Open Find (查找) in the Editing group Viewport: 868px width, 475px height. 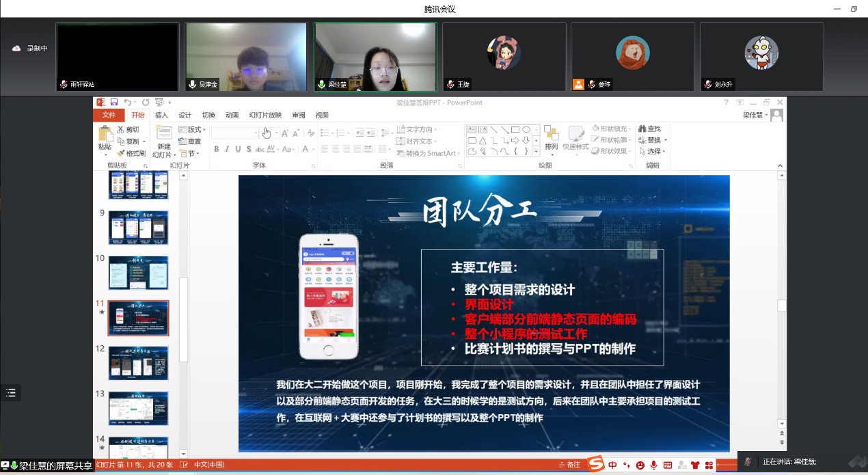[651, 128]
